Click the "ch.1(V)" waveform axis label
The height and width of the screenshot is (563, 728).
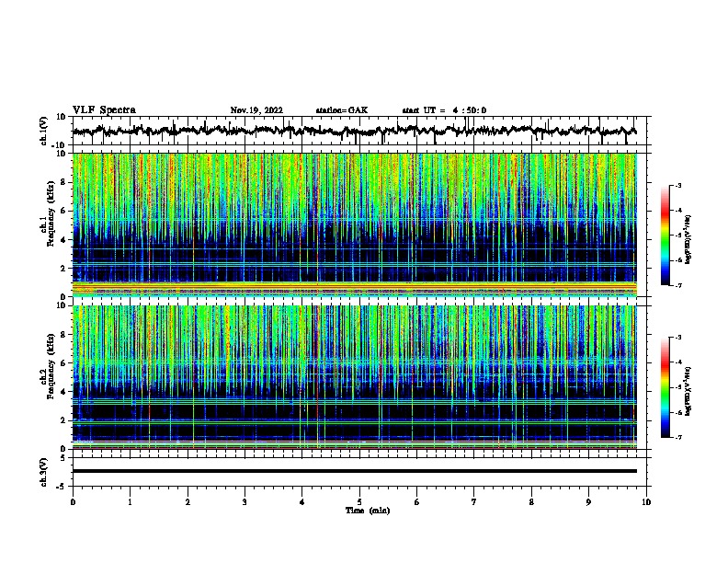(x=44, y=131)
